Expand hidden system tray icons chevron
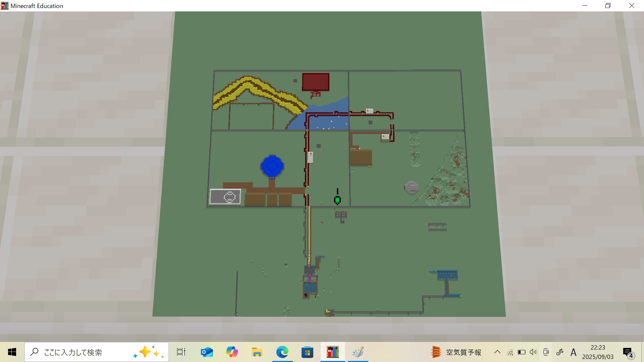Viewport: 644px width, 362px height. 497,352
